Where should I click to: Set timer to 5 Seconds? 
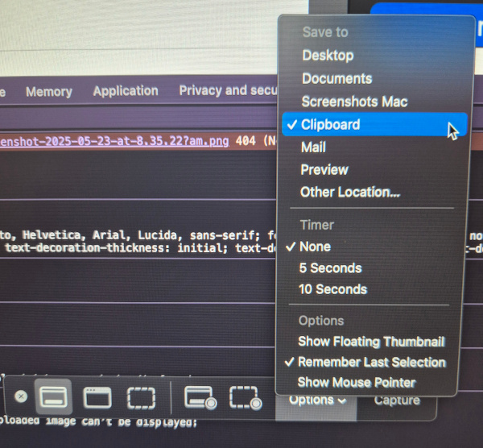330,268
